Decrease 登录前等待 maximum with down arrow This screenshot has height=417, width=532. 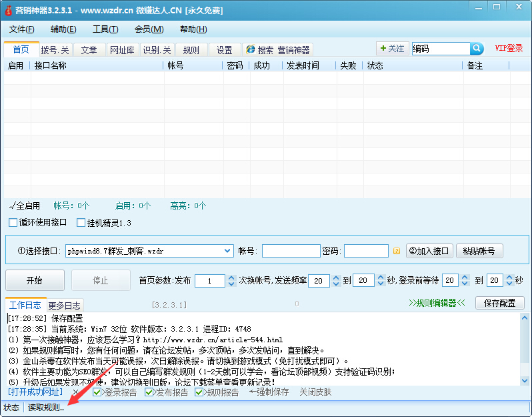coord(509,284)
